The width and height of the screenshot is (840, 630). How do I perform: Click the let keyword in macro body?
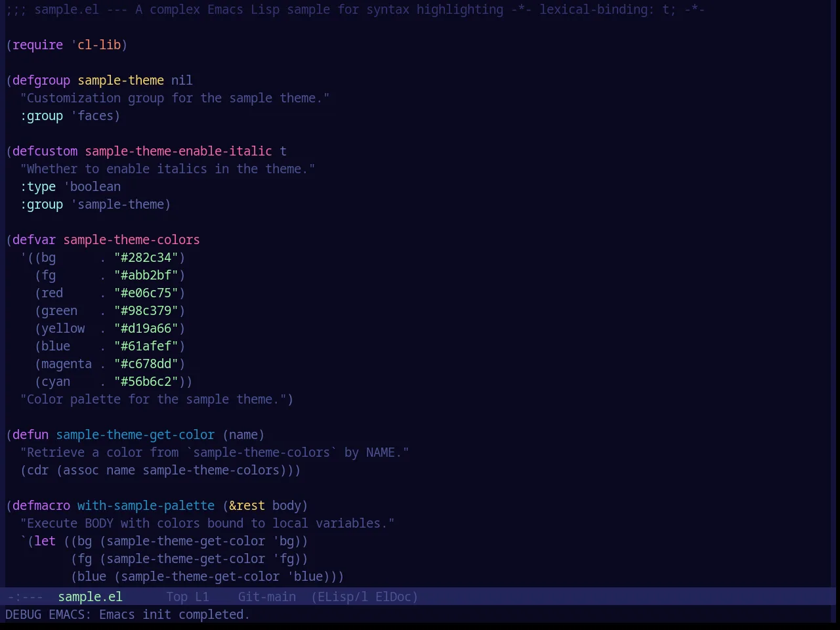tap(45, 541)
